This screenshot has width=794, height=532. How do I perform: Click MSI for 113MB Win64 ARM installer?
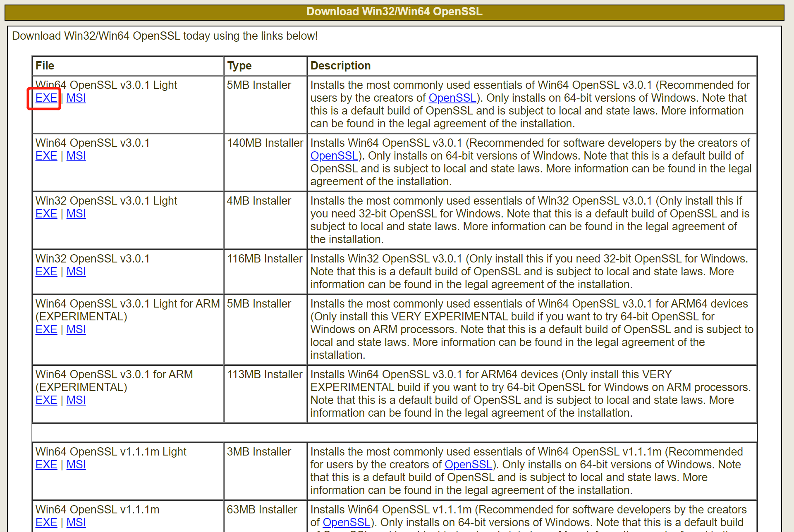[x=76, y=400]
